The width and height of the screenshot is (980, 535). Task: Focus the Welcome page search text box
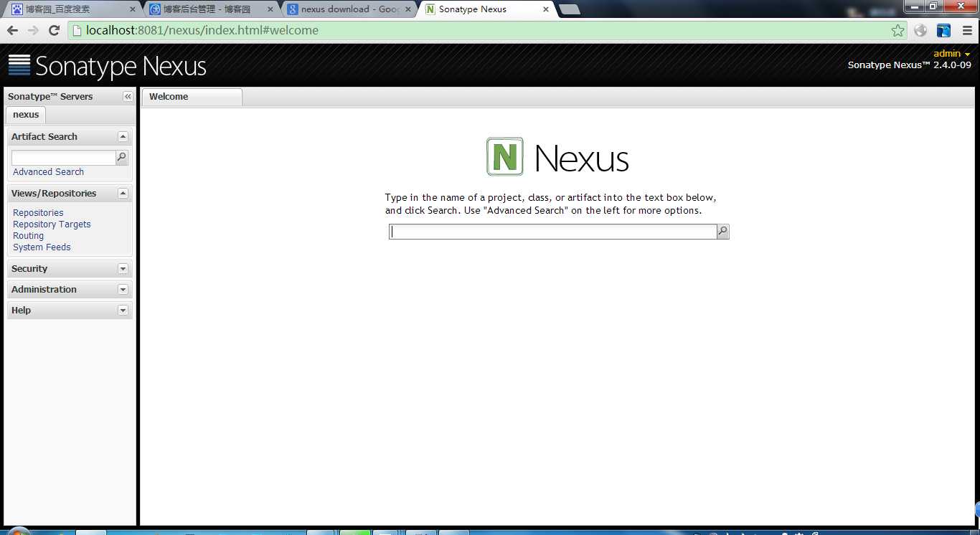552,232
